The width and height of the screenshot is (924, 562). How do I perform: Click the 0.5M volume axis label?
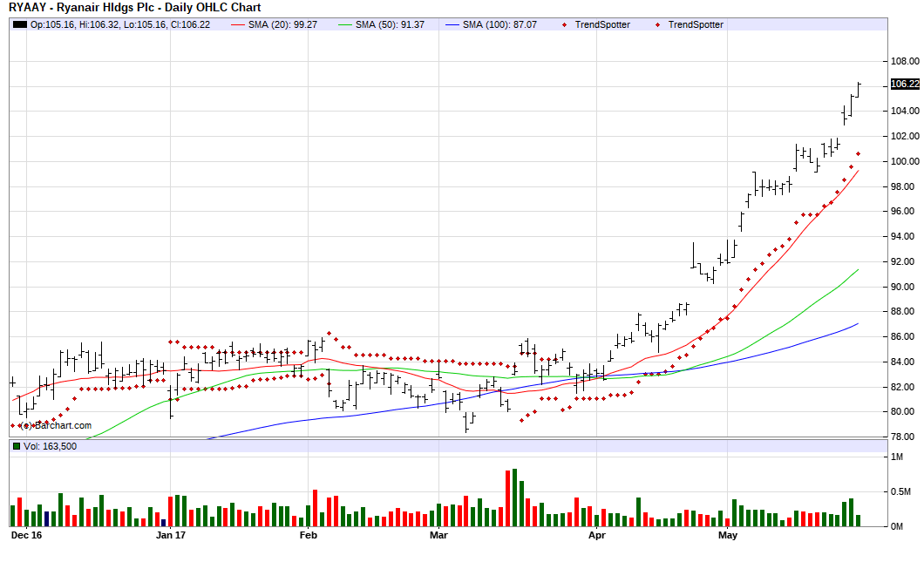pyautogui.click(x=901, y=492)
